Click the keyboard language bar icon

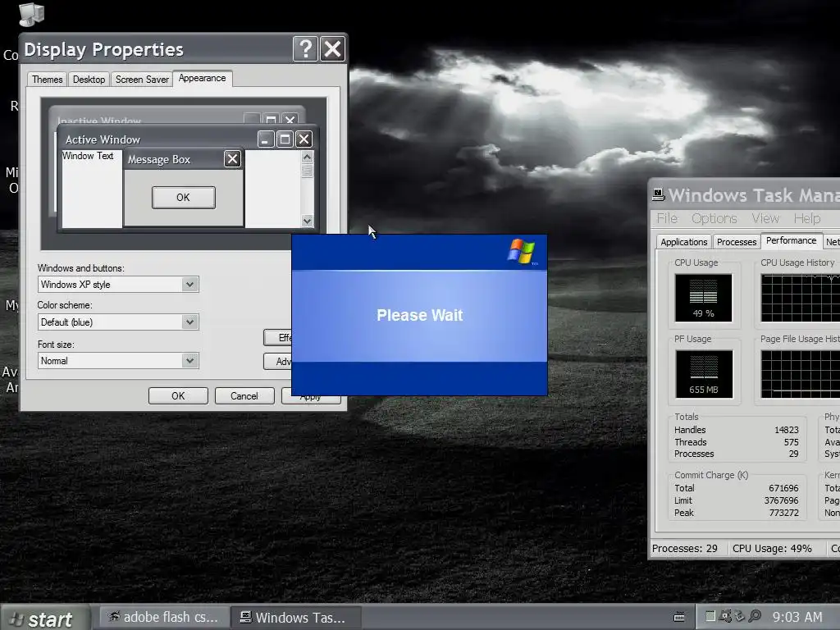coord(678,617)
